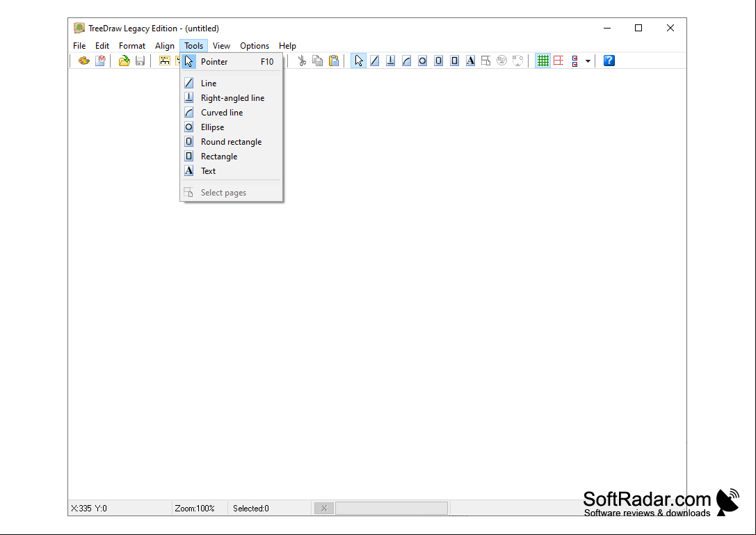Select the Text tool in the toolbar
756x535 pixels.
(x=471, y=61)
